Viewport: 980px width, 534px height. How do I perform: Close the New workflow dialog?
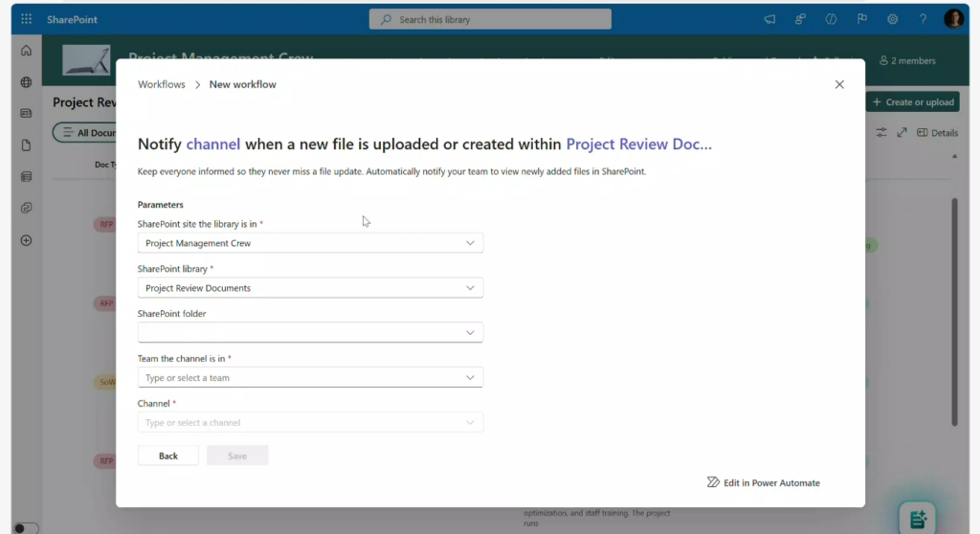pos(839,84)
